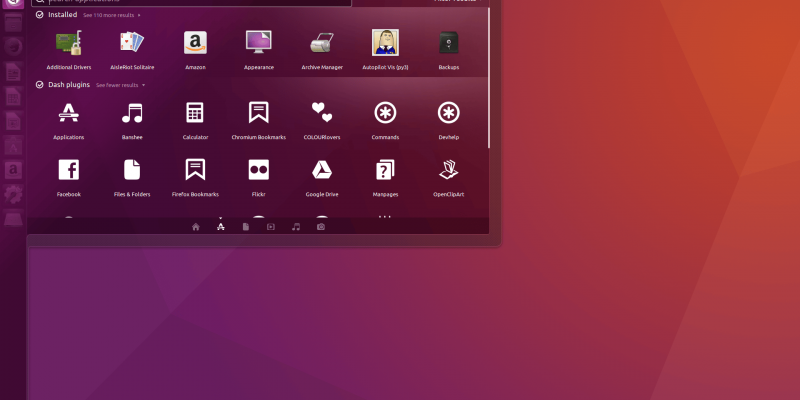Open the Amazon app in Installed

point(195,50)
